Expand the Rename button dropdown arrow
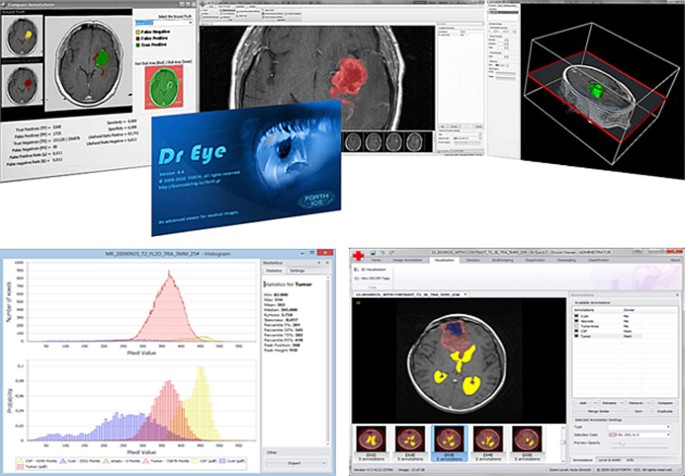The height and width of the screenshot is (476, 685). [622, 403]
